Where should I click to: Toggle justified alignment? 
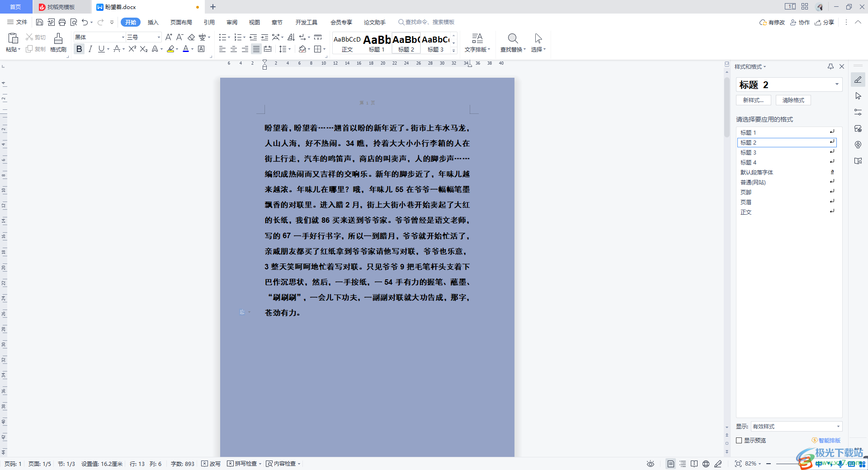(x=256, y=49)
